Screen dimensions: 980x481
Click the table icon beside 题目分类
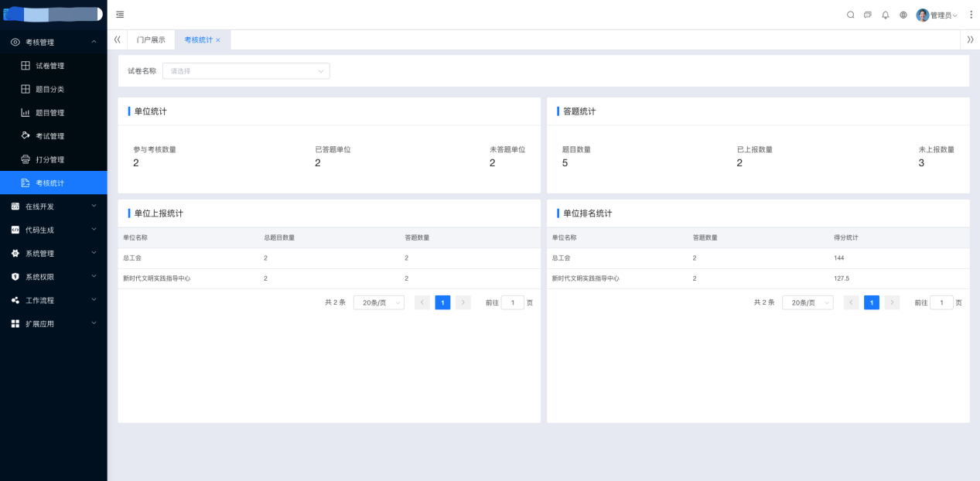(x=26, y=89)
